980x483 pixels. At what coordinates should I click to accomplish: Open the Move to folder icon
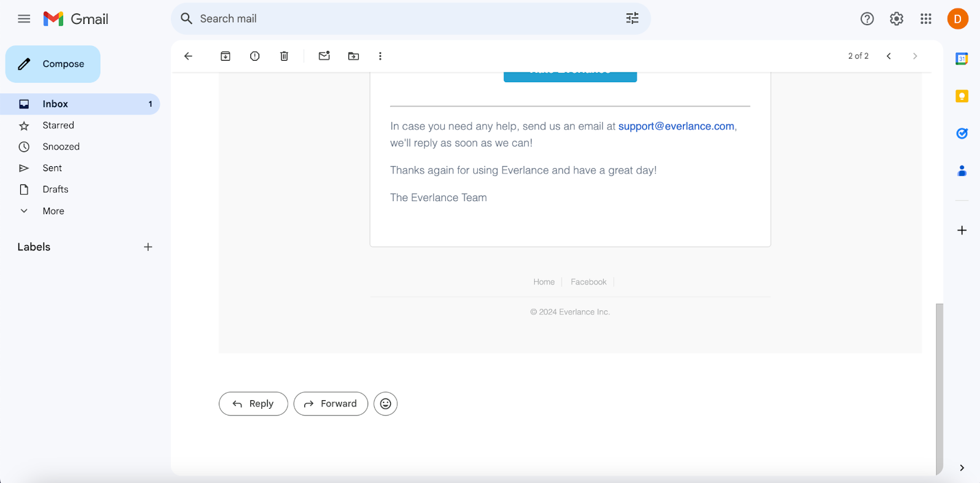353,56
